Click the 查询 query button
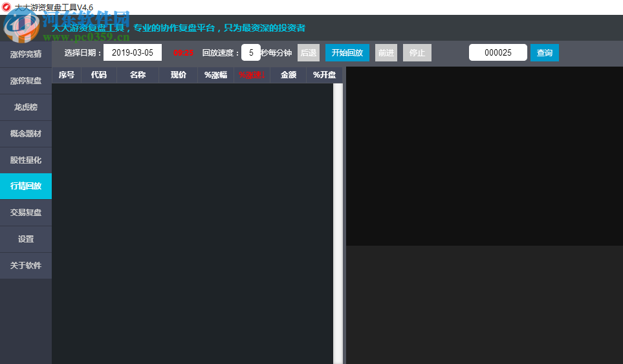This screenshot has height=364, width=623. [544, 52]
